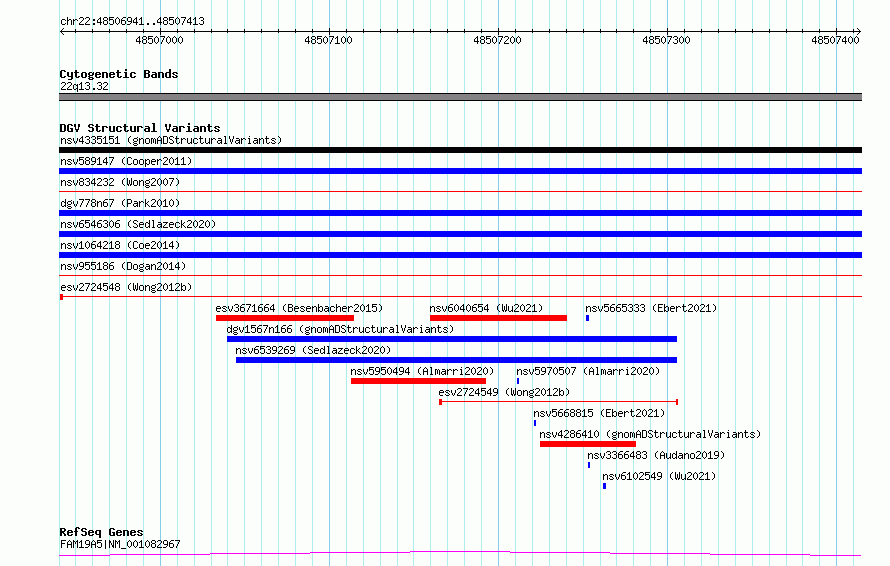Select the nsv5970507 Almarri2020 blue marker
The width and height of the screenshot is (890, 566).
[518, 381]
